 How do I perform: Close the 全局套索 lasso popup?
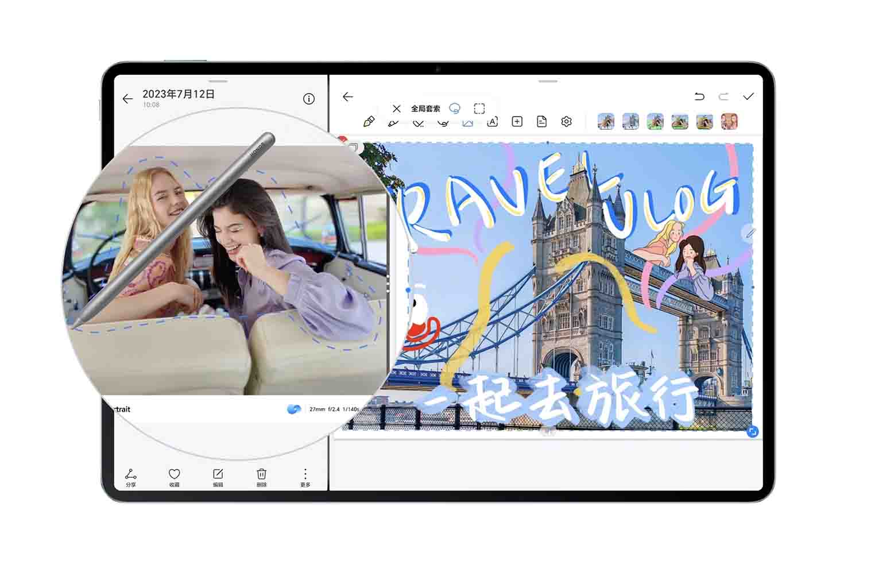pyautogui.click(x=396, y=108)
